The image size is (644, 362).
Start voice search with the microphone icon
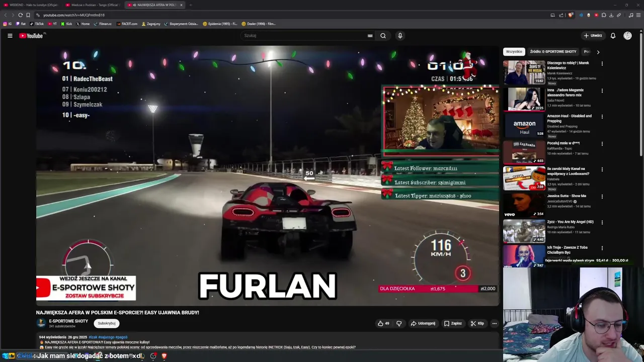(400, 36)
